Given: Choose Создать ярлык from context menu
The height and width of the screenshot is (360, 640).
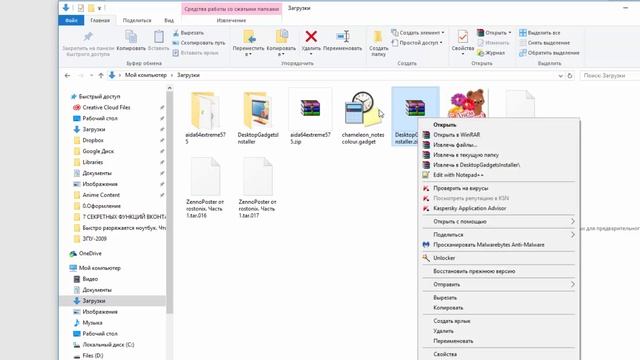Looking at the screenshot, I should point(498,321).
